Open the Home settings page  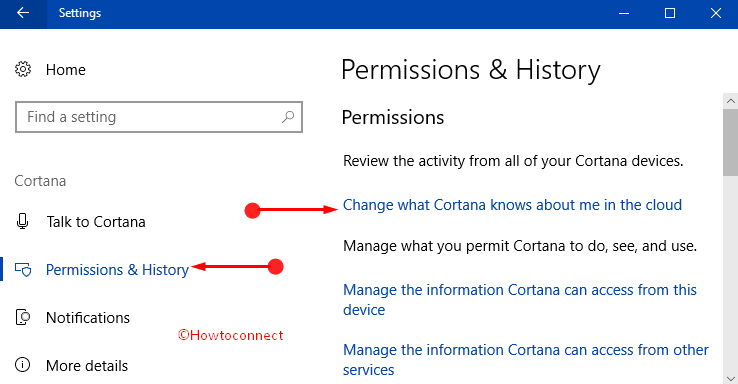coord(65,70)
